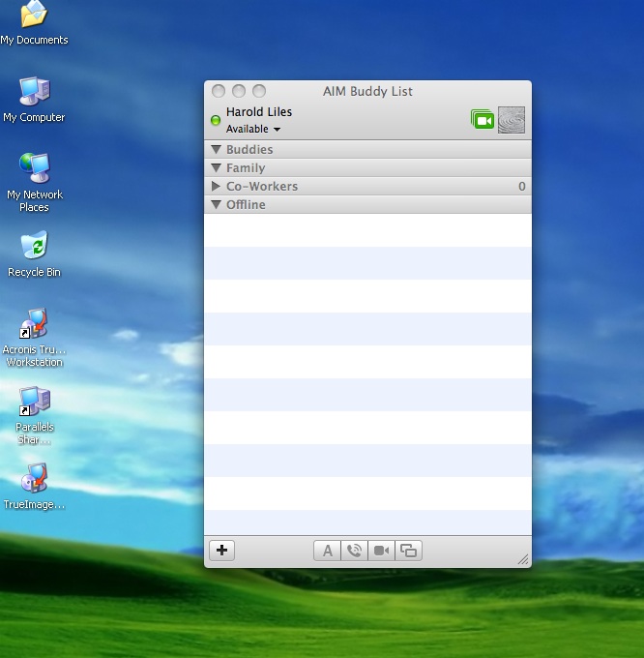The image size is (644, 658).
Task: Expand the Co-Workers group triangle
Action: pyautogui.click(x=216, y=186)
